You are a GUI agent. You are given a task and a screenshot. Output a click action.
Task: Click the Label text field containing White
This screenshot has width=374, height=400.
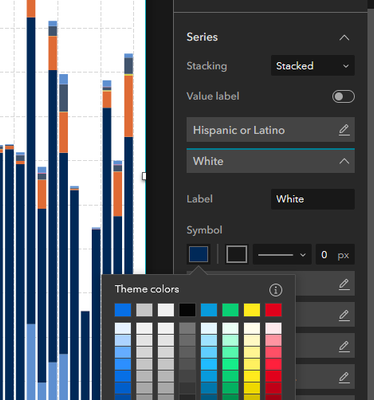click(312, 199)
